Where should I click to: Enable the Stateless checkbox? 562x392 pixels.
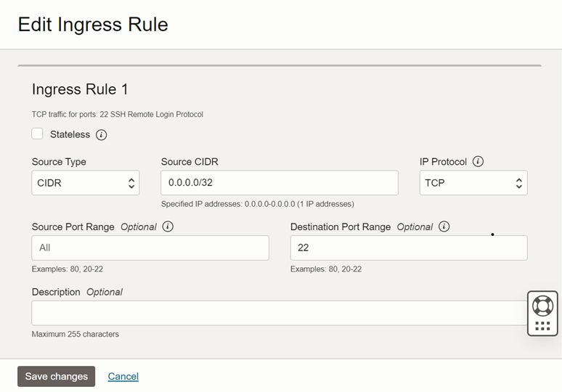(37, 134)
